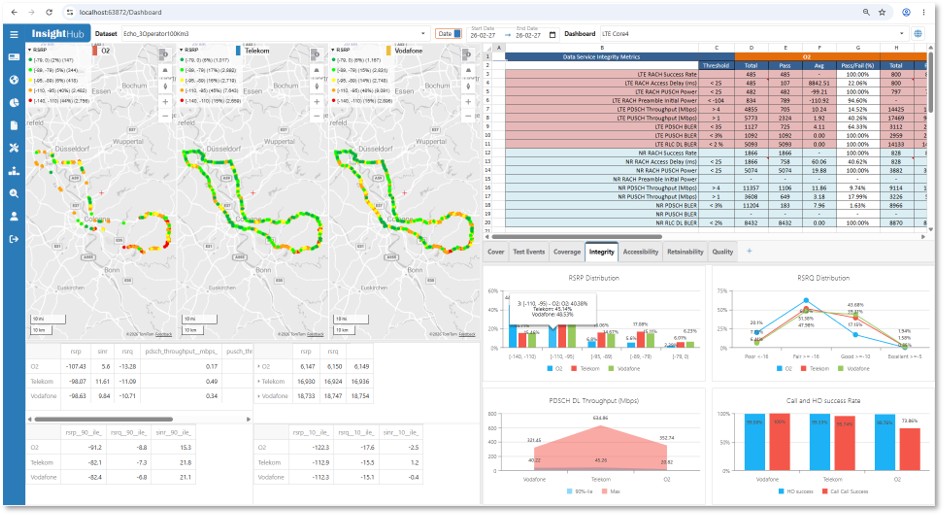
Task: Open the search magnifier sidebar icon
Action: (14, 193)
